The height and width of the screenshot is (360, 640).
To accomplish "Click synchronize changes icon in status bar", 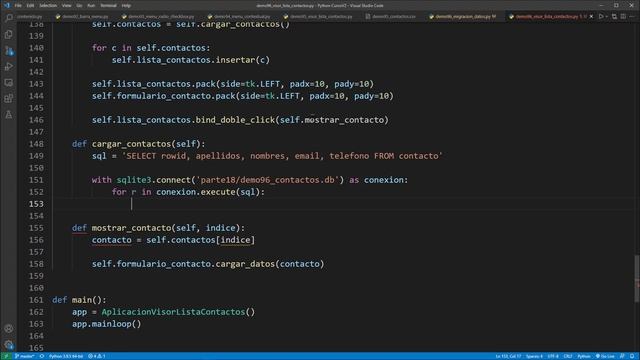I will 42,356.
